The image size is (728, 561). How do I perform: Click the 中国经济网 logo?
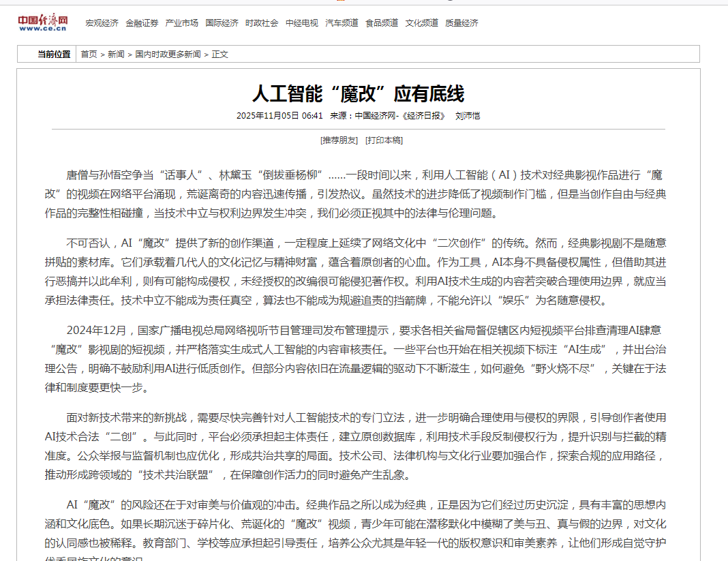point(42,22)
